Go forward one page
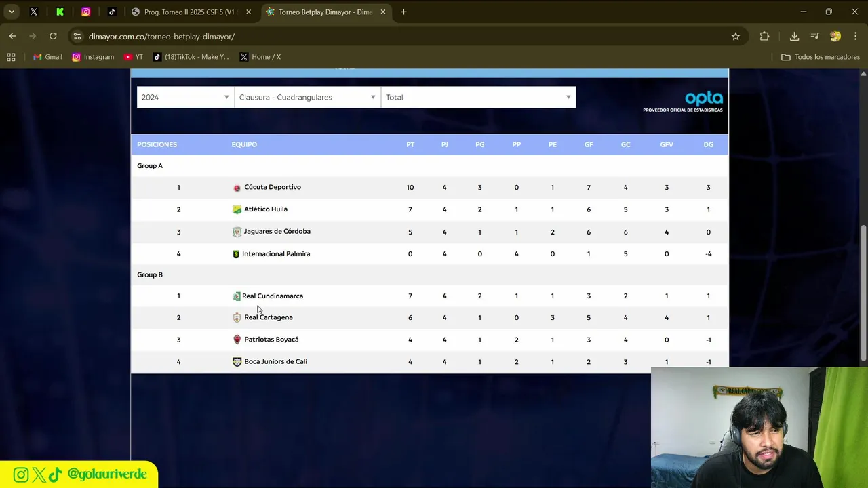The width and height of the screenshot is (868, 488). [33, 36]
